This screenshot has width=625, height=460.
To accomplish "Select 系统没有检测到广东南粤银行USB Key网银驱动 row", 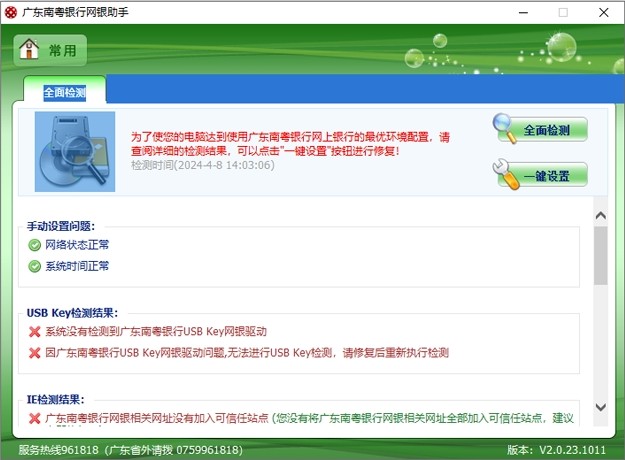I will coord(156,331).
